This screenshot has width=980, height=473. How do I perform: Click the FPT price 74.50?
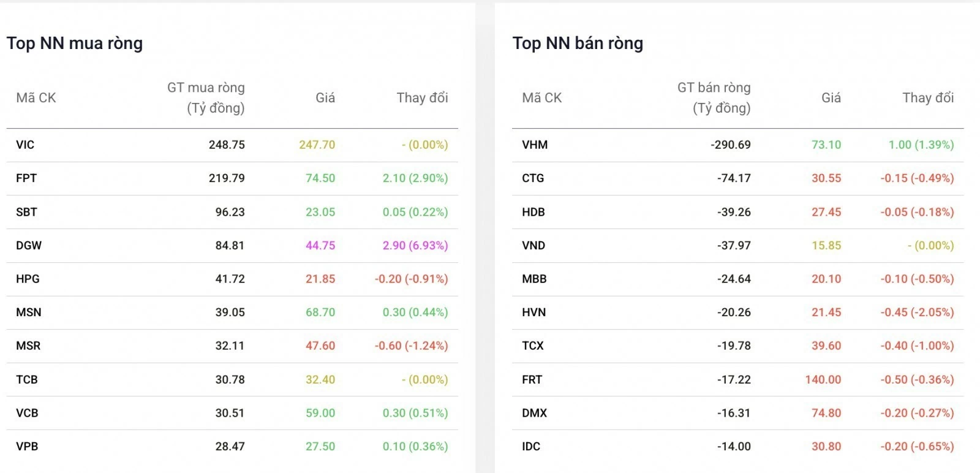pos(320,178)
